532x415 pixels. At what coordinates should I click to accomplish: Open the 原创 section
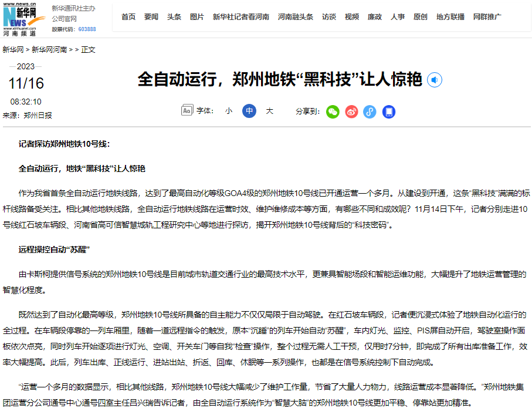coord(421,16)
